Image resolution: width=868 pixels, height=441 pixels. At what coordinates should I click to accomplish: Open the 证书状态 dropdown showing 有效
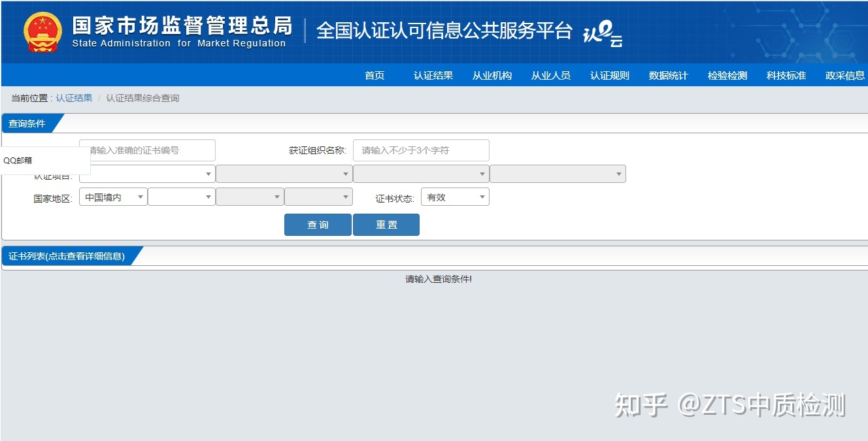click(x=455, y=197)
